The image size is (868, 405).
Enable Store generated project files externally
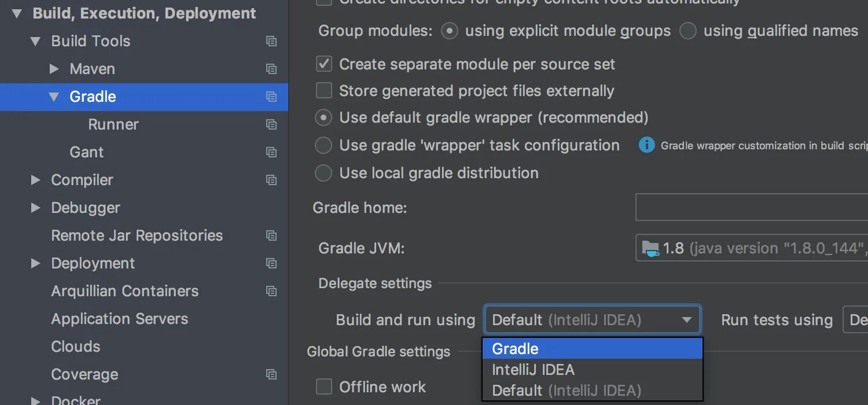point(324,91)
